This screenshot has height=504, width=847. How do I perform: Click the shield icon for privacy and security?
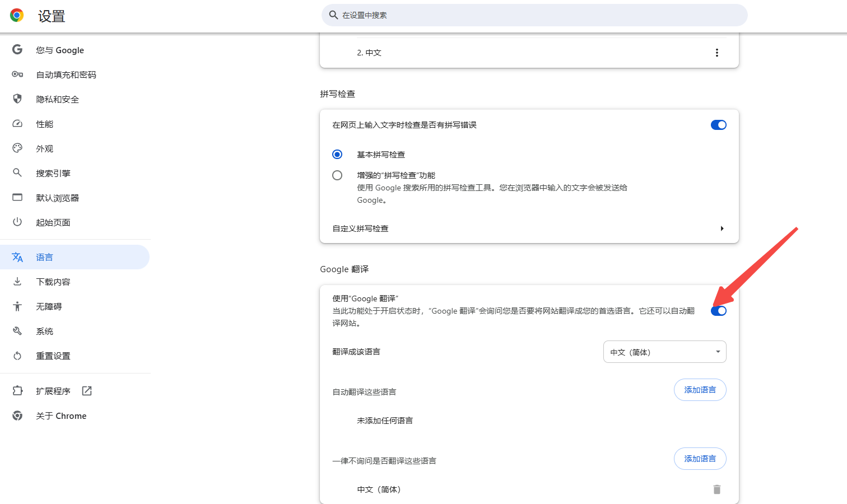click(17, 99)
